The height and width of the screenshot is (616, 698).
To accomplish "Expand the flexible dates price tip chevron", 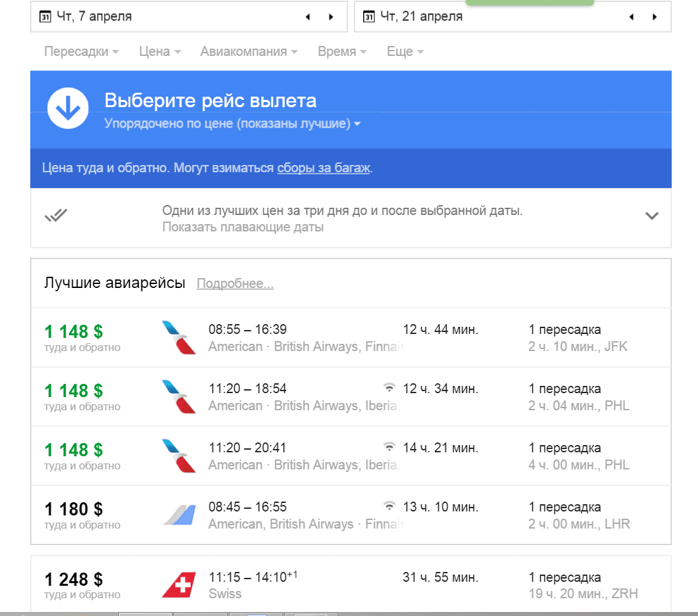I will (652, 216).
